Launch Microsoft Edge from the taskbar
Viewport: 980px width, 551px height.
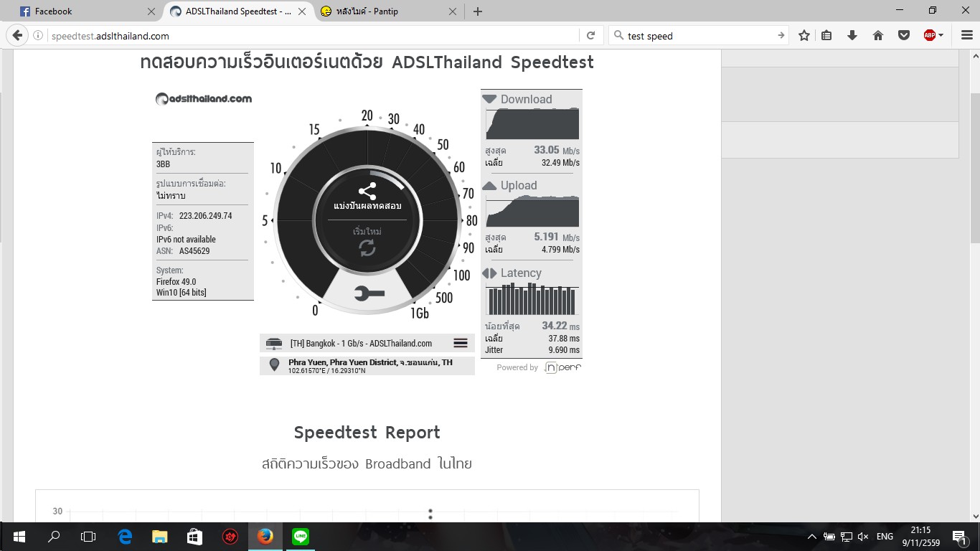pyautogui.click(x=125, y=537)
